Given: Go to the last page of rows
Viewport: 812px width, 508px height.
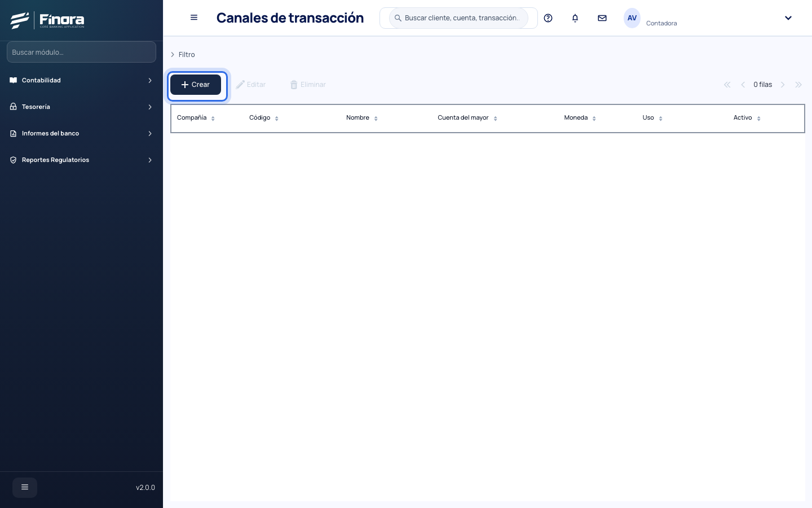Looking at the screenshot, I should click(798, 85).
